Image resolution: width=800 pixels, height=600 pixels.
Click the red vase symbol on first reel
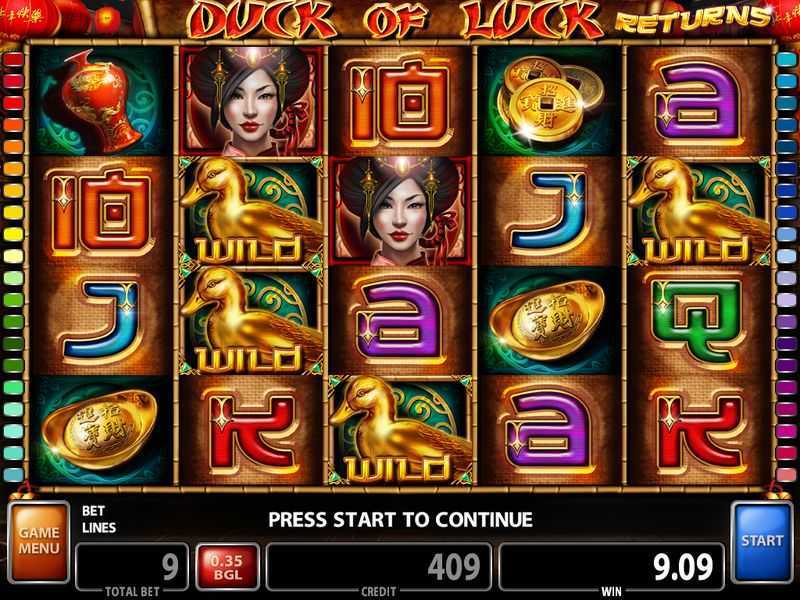coord(102,101)
